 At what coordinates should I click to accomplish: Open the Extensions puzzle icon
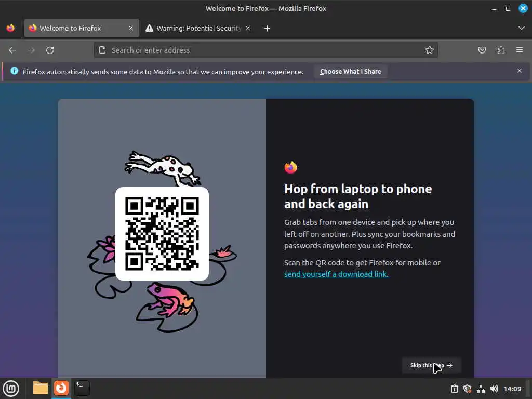(501, 50)
